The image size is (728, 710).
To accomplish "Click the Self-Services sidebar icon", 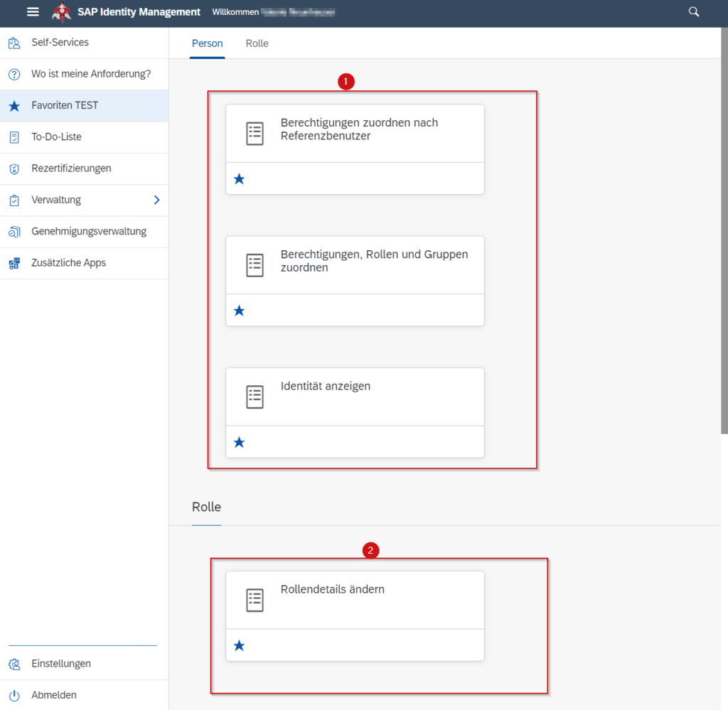I will pyautogui.click(x=14, y=43).
